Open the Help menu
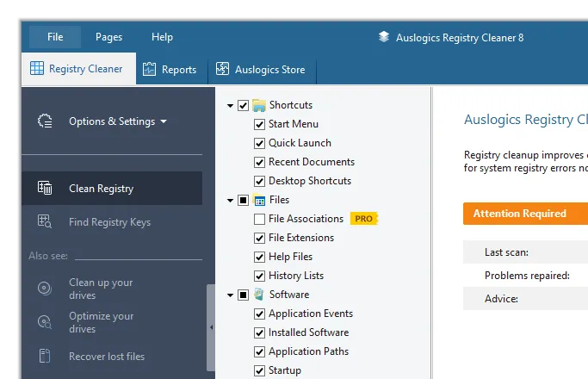The image size is (588, 379). (162, 37)
